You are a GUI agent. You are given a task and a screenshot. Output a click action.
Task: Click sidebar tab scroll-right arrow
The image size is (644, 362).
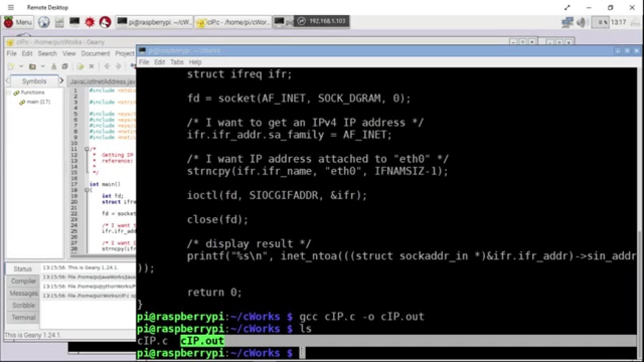coord(62,81)
